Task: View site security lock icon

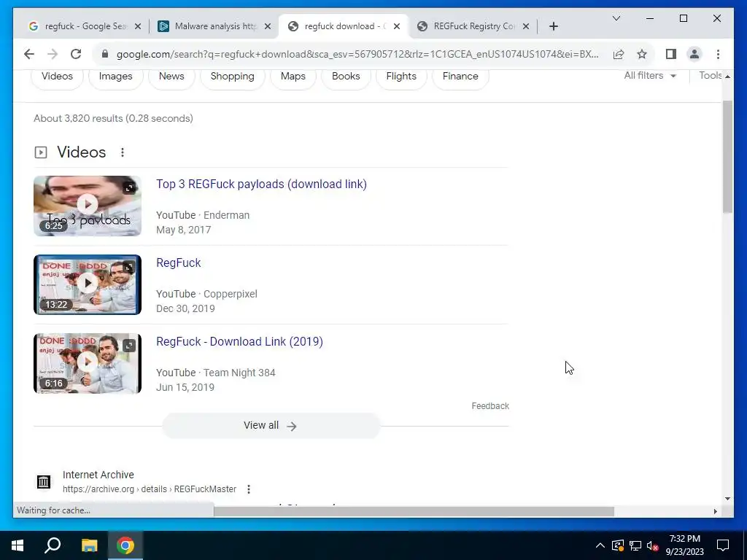Action: coord(105,54)
